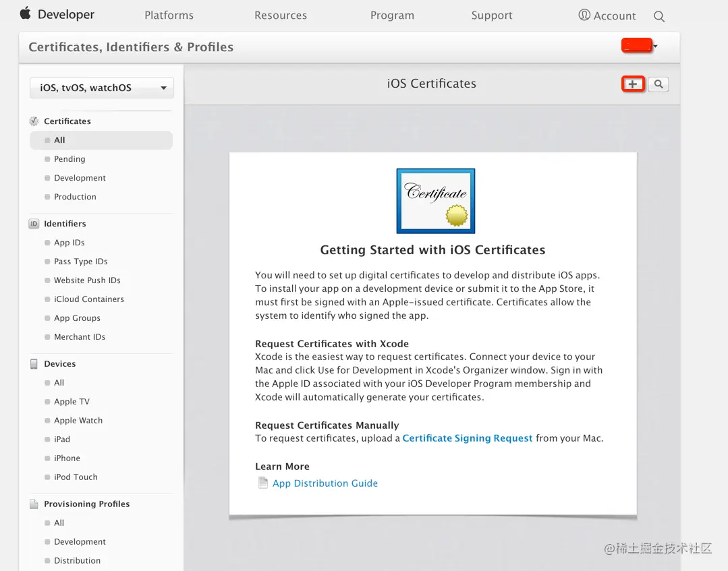Click Request Certificates Manually heading
The height and width of the screenshot is (571, 728).
(327, 425)
